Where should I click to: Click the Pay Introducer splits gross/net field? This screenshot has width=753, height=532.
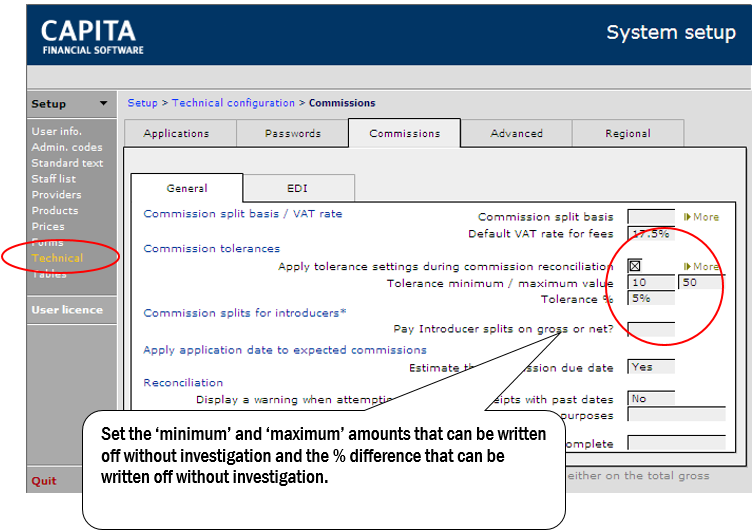(x=651, y=329)
